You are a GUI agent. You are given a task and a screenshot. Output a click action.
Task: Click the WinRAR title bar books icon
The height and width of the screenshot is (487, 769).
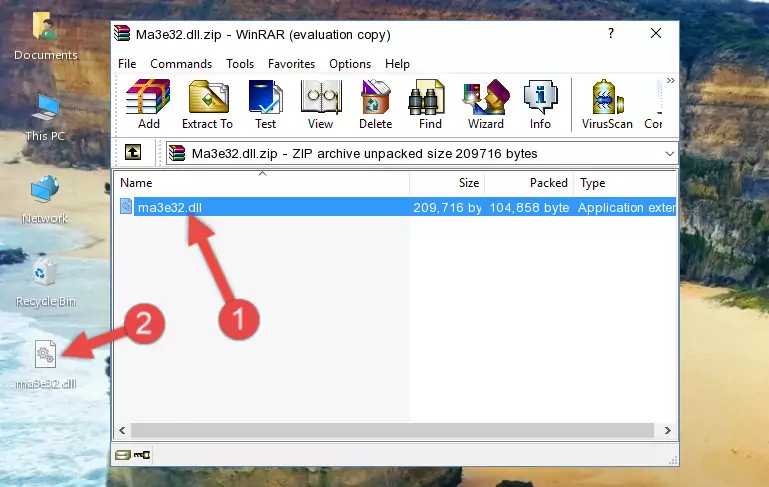tap(122, 34)
